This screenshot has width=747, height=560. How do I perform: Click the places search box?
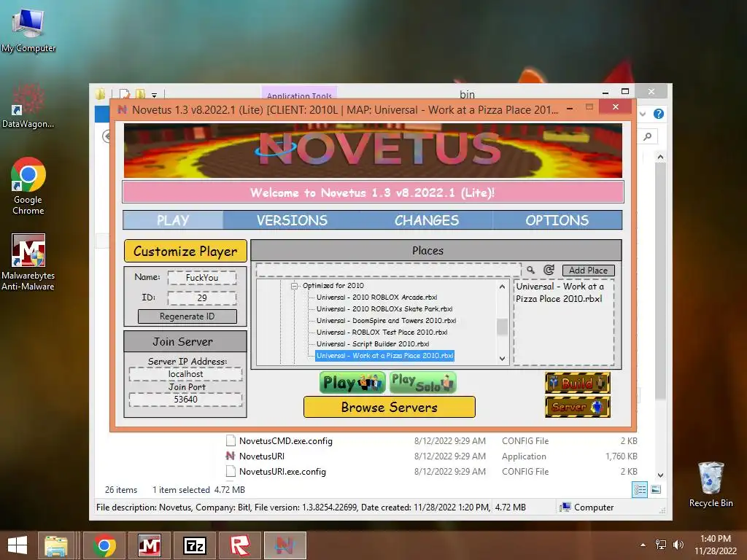click(388, 270)
